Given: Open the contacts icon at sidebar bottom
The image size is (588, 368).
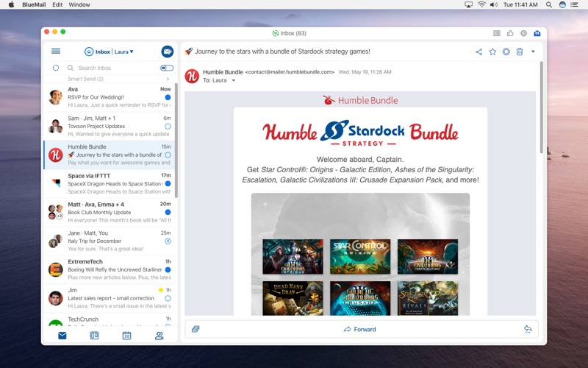Looking at the screenshot, I should click(x=159, y=336).
